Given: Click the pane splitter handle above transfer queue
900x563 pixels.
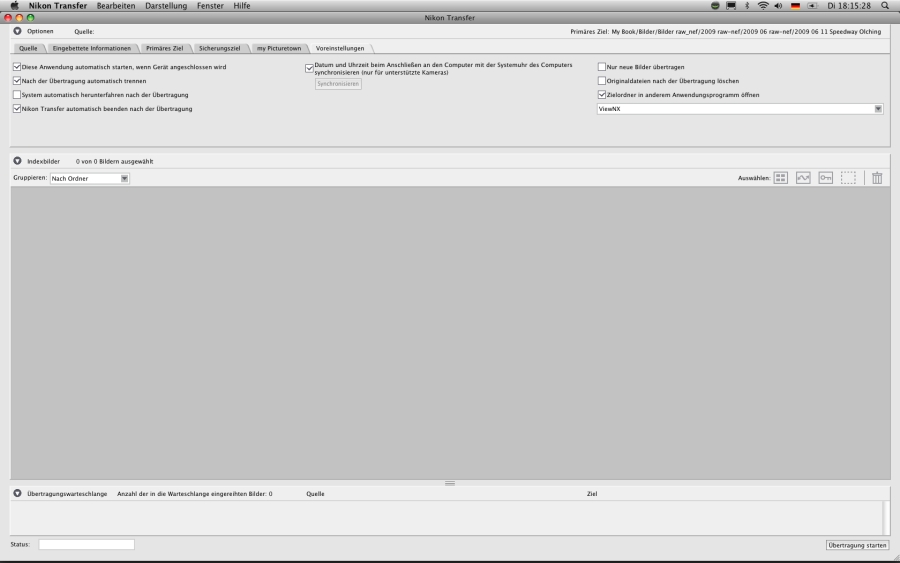Looking at the screenshot, I should [x=450, y=483].
